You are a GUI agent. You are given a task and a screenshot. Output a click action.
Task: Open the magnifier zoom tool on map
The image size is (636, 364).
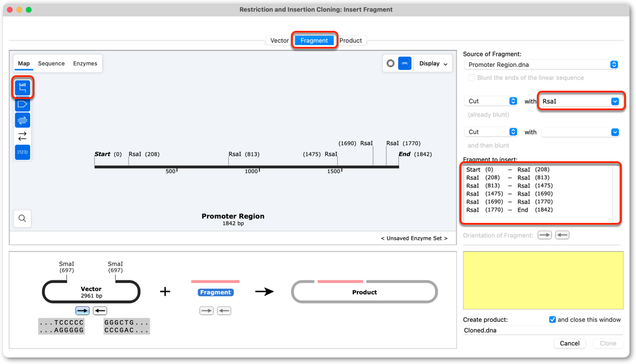[x=23, y=218]
